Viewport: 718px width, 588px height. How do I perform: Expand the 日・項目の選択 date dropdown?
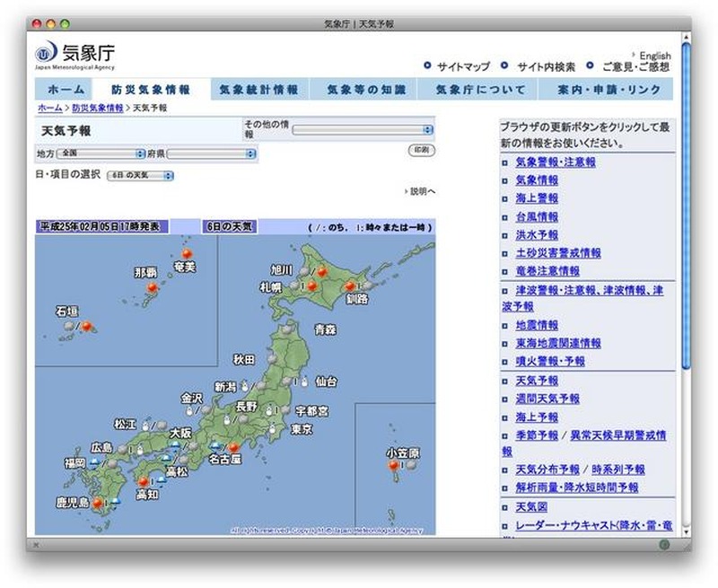(x=140, y=175)
